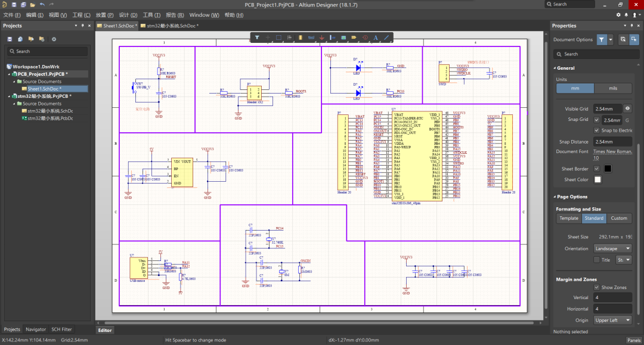This screenshot has width=644, height=345.
Task: Click the Selection Filter funnel in active bar
Action: point(257,38)
